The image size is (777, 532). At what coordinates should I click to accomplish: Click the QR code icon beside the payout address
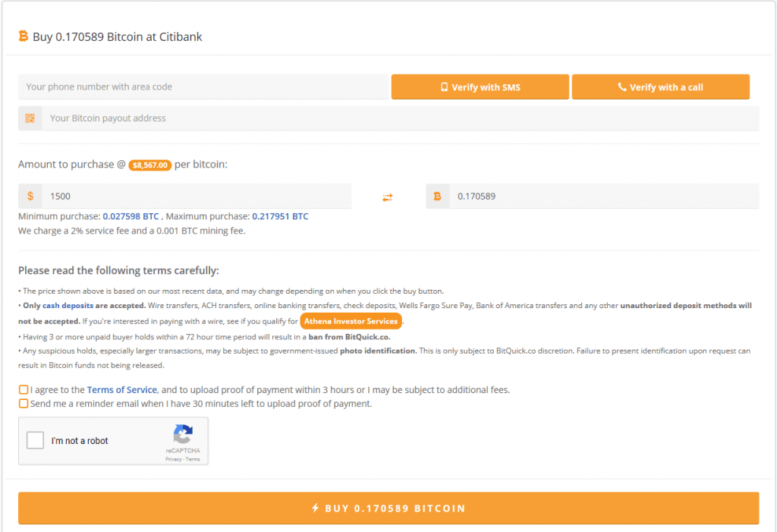[x=30, y=118]
